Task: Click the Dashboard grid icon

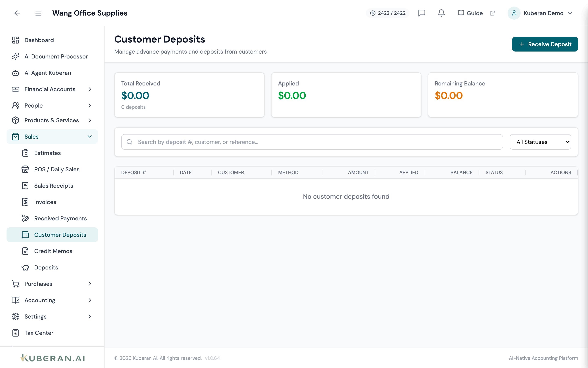Action: point(16,40)
